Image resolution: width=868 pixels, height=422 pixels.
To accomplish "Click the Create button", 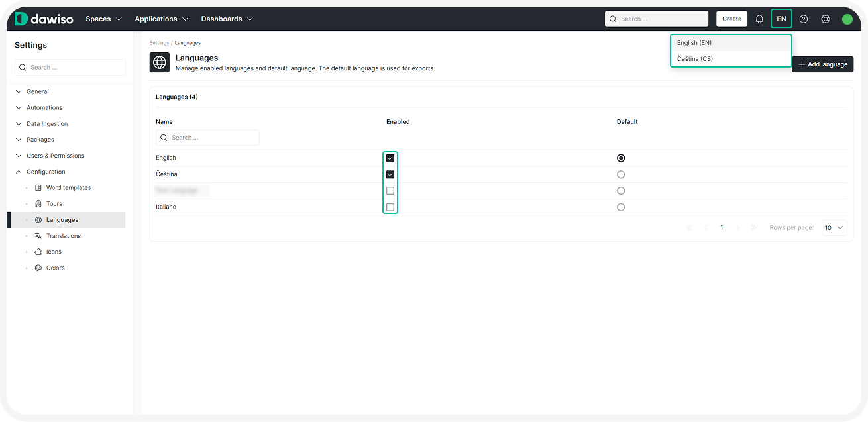I will click(x=732, y=19).
